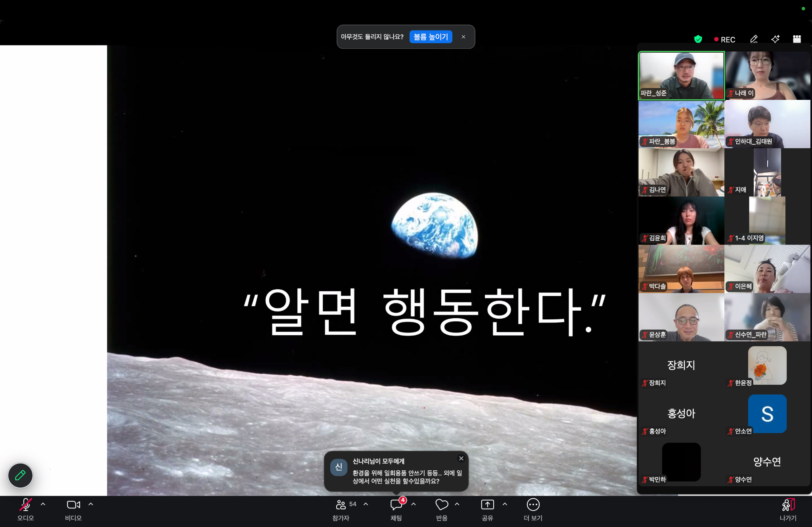Click the muted mic icon on 인하대_김태원
Screen dimensions: 812x527
(731, 141)
